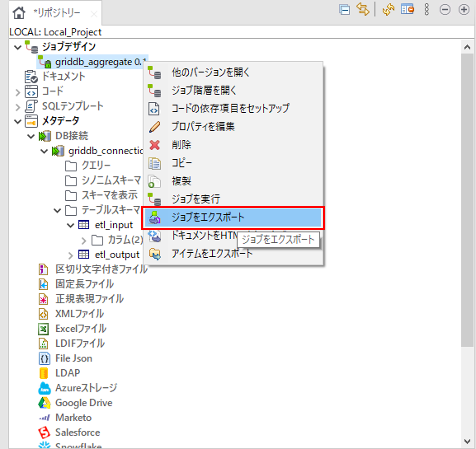
Task: Expand the コード tree node
Action: (x=18, y=92)
